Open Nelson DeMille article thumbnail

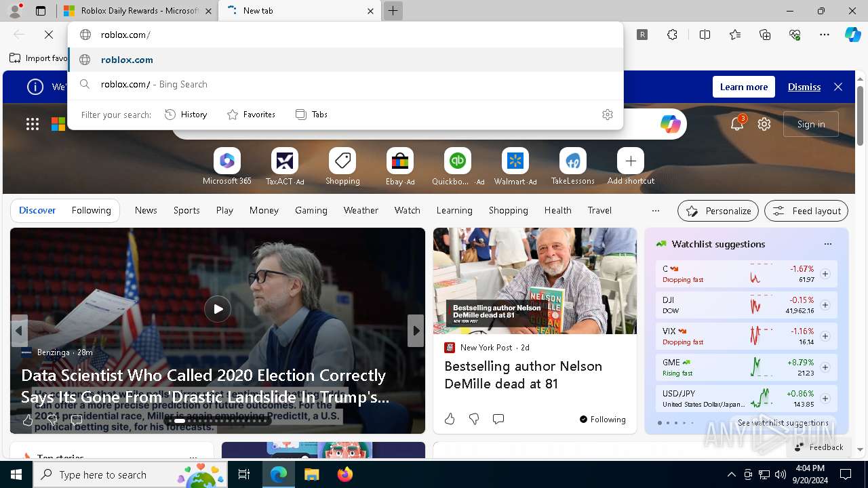tap(535, 281)
